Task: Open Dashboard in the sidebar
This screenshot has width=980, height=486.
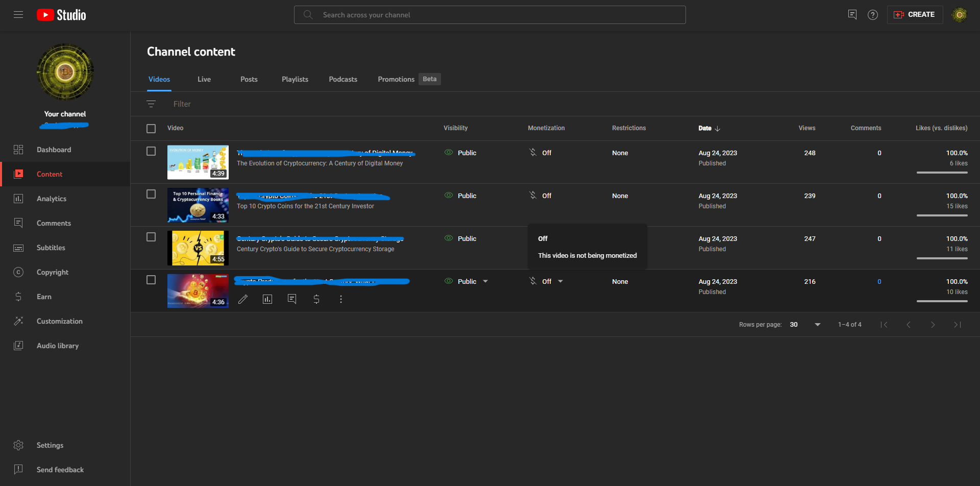Action: 65,150
